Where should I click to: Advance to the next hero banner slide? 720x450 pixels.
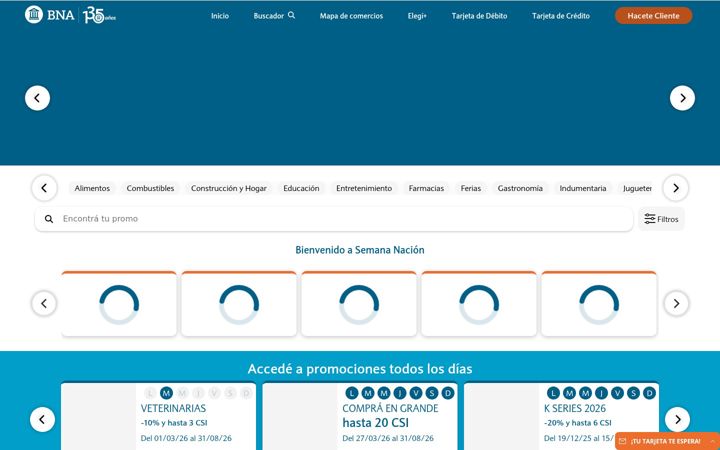click(682, 98)
